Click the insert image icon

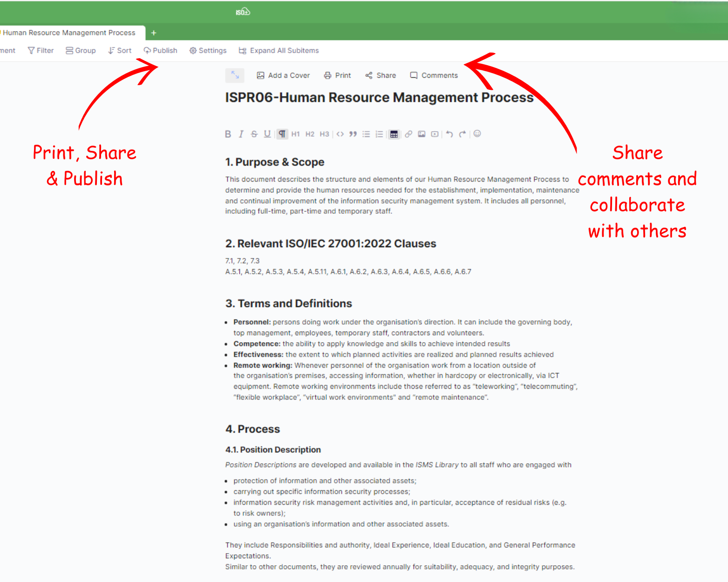click(422, 134)
